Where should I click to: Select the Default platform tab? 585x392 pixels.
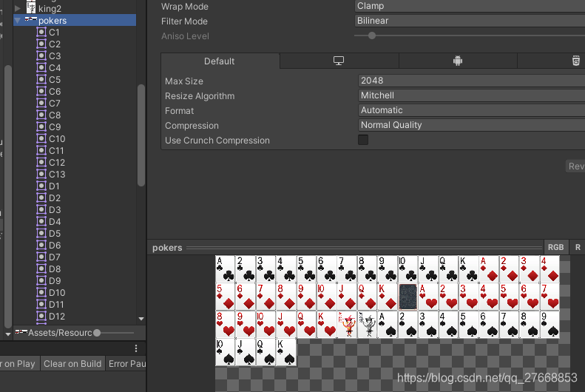point(220,61)
